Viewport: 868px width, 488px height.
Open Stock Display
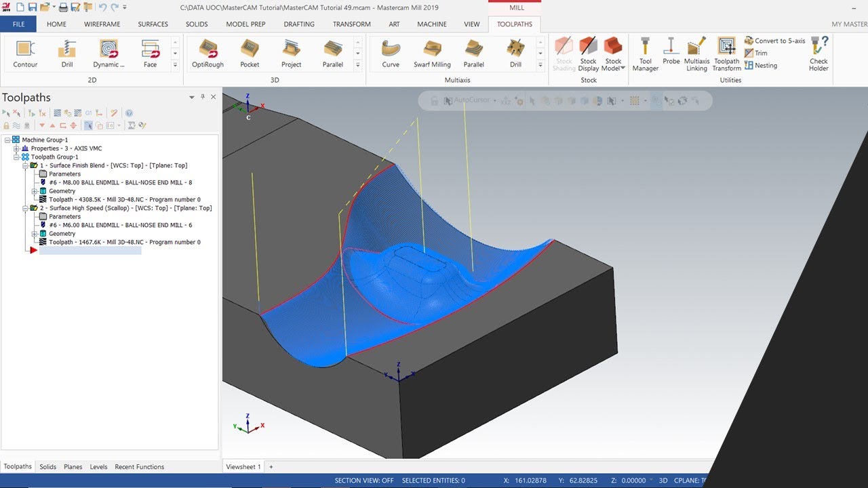click(x=588, y=54)
